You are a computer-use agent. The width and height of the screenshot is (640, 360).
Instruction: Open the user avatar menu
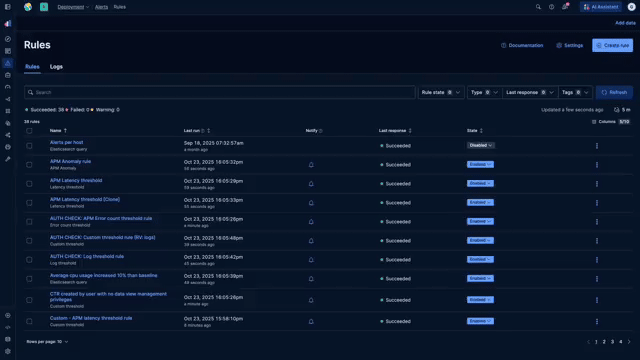click(631, 7)
